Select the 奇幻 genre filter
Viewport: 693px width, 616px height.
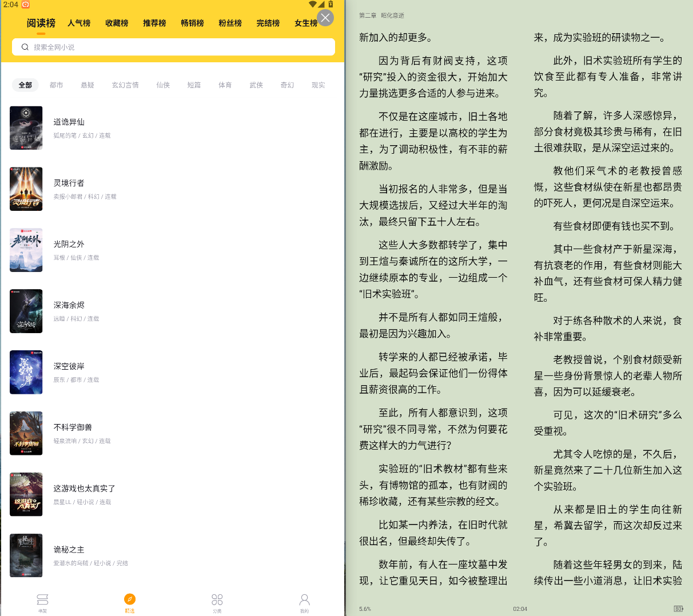point(287,85)
